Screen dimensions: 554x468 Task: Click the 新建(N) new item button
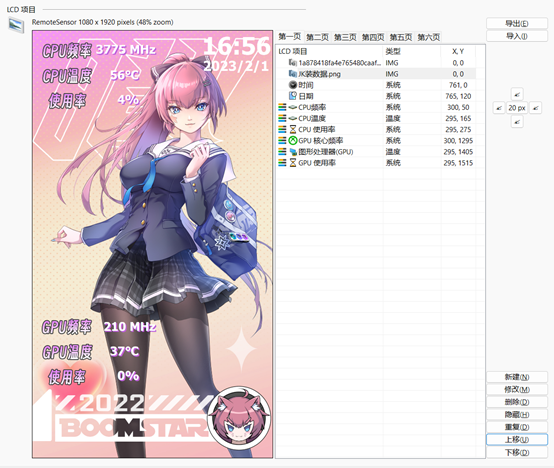517,377
